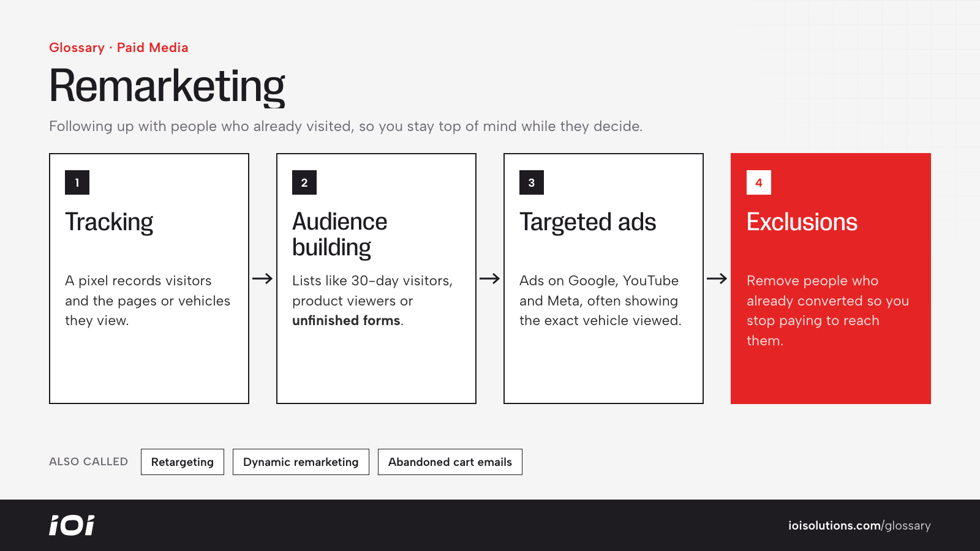
Task: Click the "Glossary · Paid Media" label
Action: click(119, 48)
